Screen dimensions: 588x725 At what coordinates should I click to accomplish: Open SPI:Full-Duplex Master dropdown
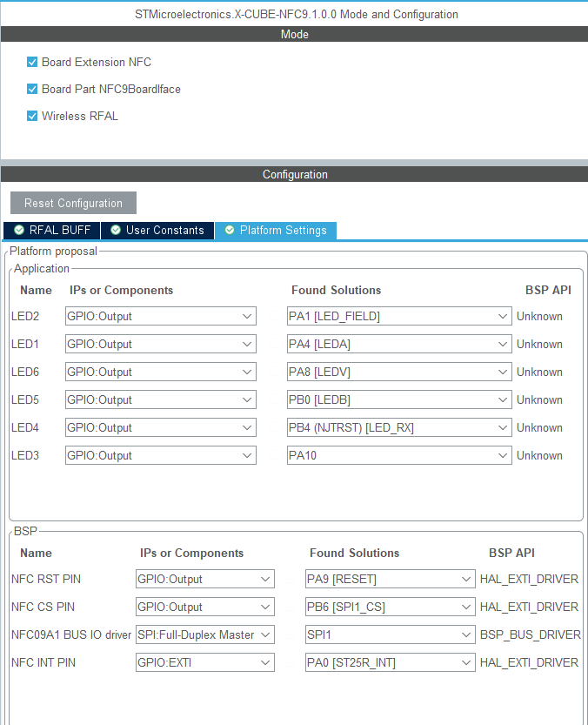click(x=204, y=634)
